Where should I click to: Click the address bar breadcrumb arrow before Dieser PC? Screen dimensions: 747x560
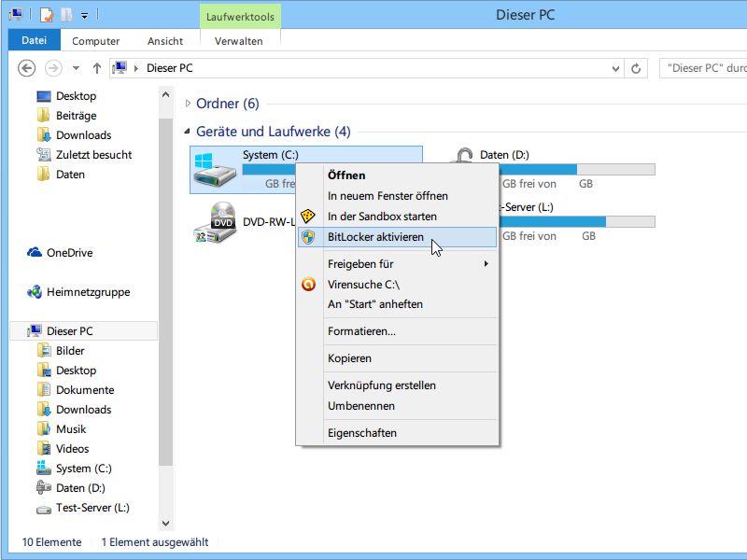135,68
